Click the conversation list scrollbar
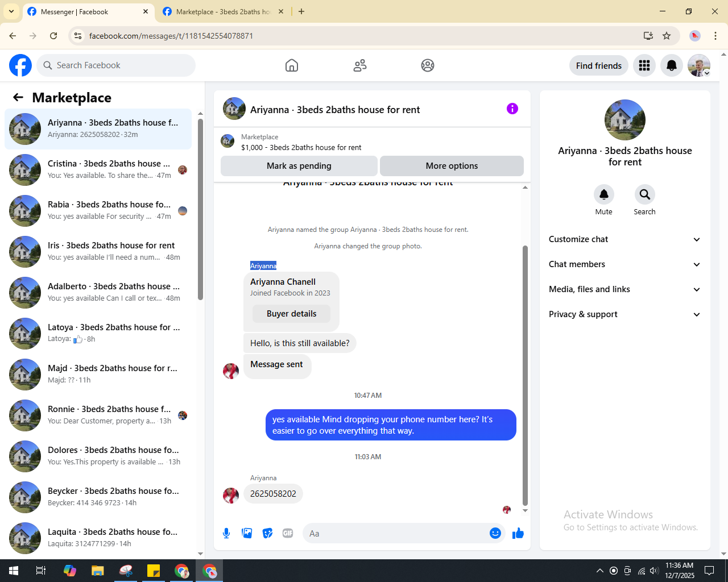Viewport: 728px width, 582px height. (200, 209)
